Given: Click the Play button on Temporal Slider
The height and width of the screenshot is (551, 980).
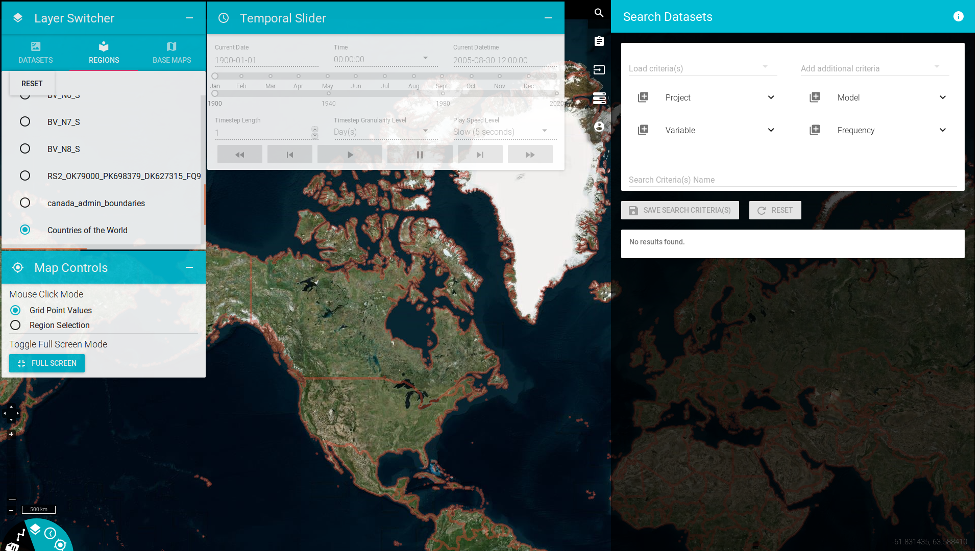Looking at the screenshot, I should (349, 155).
